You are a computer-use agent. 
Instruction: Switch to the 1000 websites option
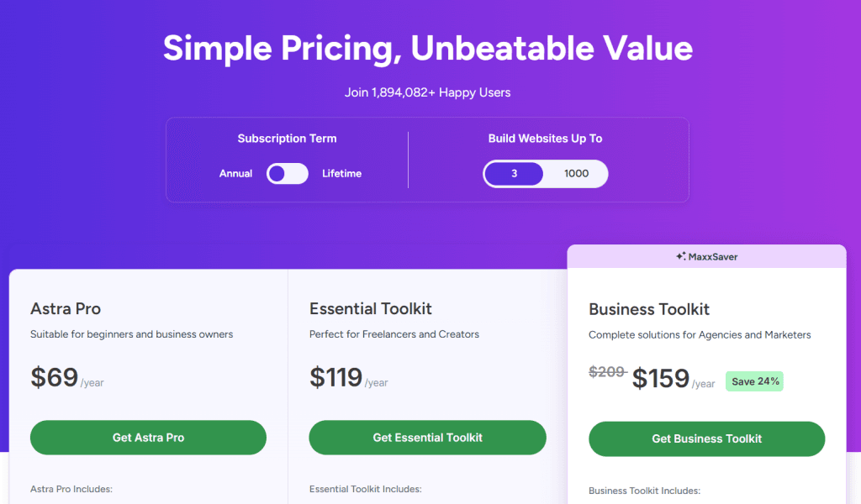(576, 174)
